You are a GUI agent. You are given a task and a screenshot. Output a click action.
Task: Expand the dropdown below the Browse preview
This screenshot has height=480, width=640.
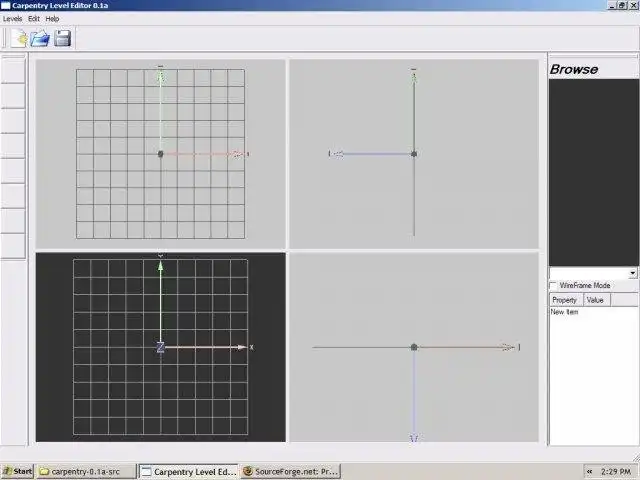(x=632, y=273)
